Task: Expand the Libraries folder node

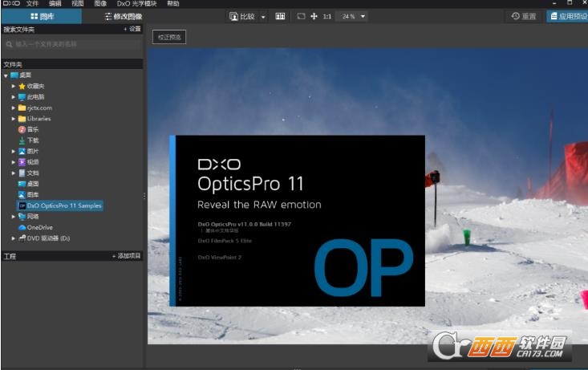Action: pos(13,119)
